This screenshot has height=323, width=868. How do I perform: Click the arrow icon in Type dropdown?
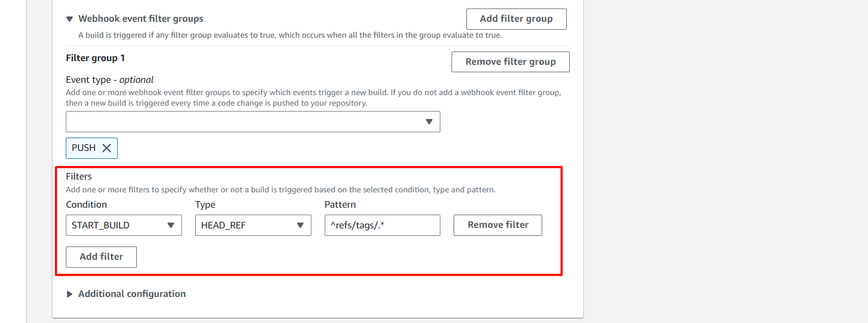[300, 225]
